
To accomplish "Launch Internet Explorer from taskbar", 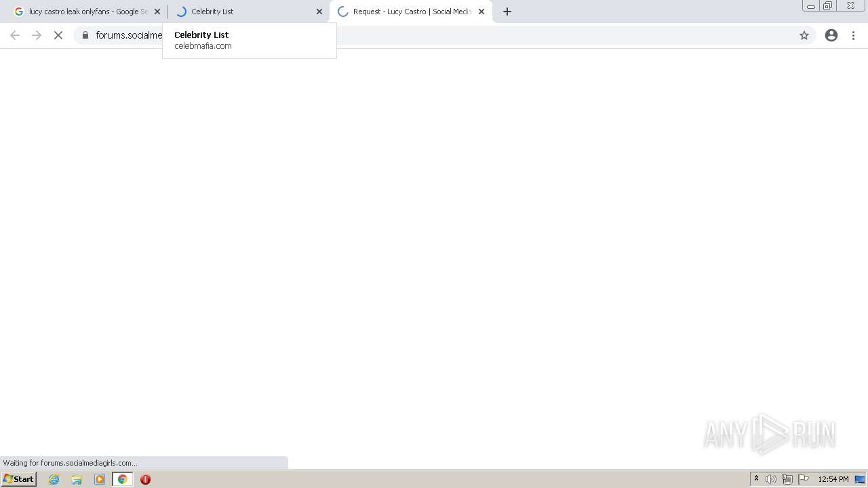I will tap(54, 479).
